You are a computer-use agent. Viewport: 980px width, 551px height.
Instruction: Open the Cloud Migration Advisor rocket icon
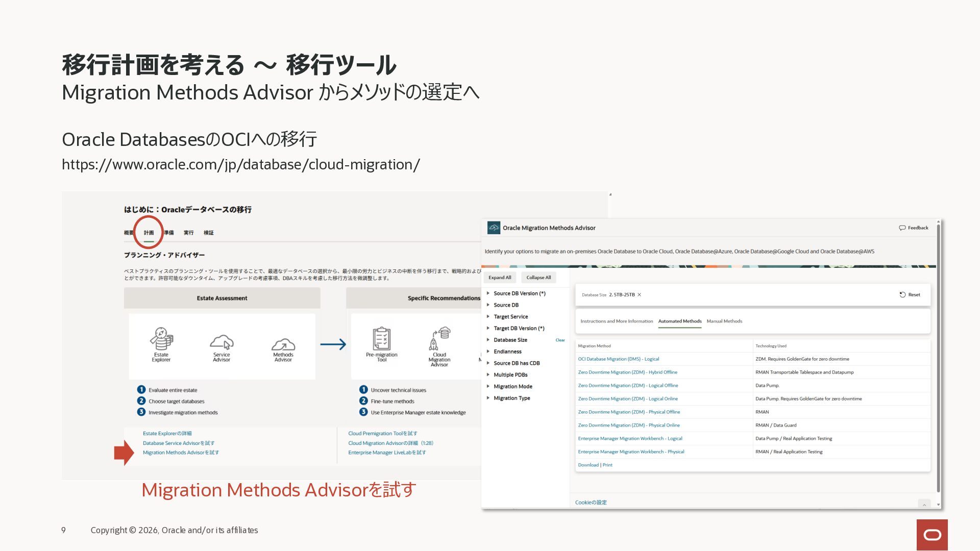pos(439,339)
